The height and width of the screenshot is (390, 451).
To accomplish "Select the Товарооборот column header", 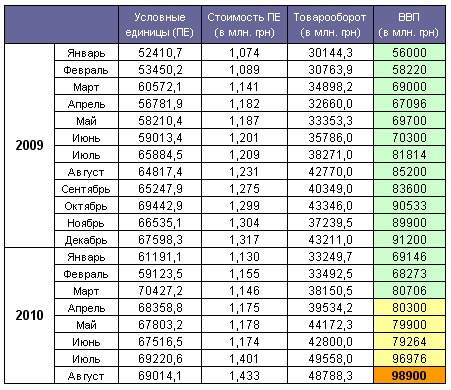I will 330,25.
